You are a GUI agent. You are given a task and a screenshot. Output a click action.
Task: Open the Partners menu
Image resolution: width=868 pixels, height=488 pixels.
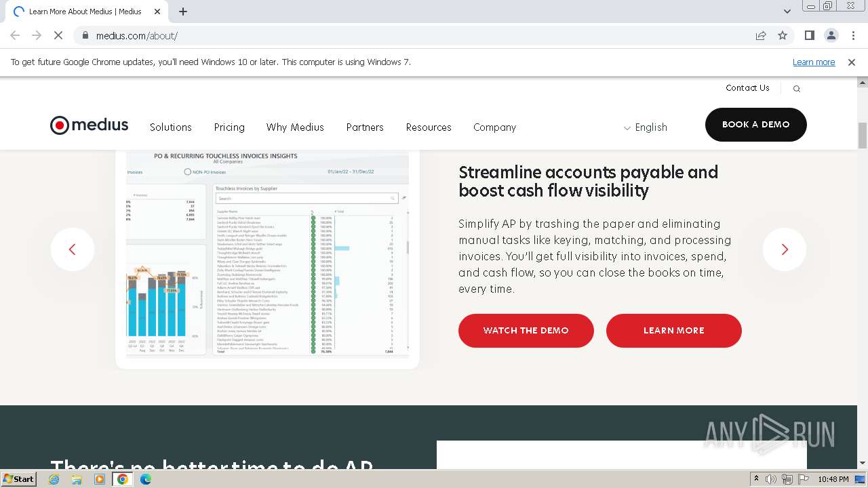[365, 127]
